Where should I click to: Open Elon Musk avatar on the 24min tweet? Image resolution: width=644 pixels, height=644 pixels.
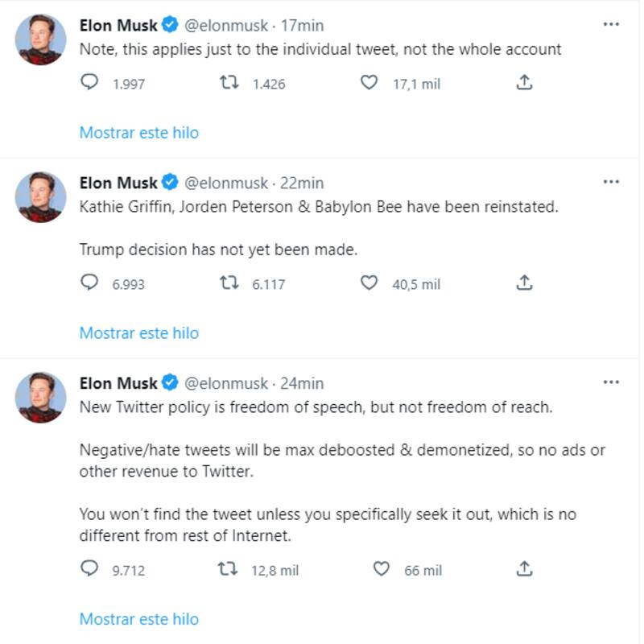point(41,398)
